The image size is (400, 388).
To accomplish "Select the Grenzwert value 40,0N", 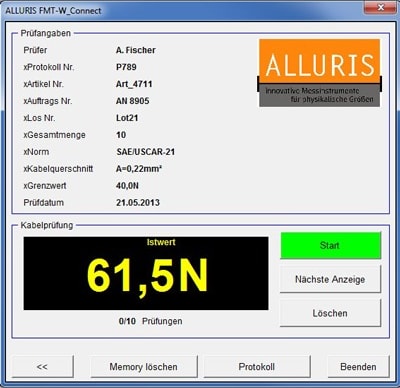I will pos(127,186).
